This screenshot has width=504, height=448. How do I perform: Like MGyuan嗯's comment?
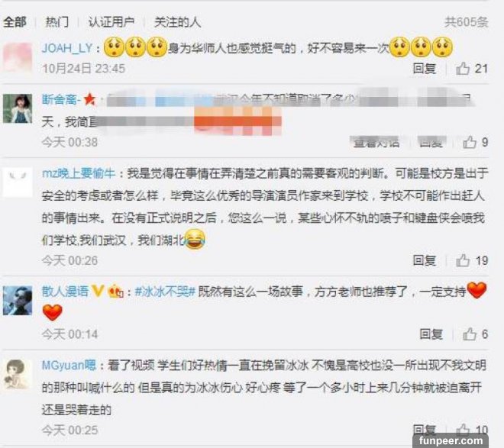pyautogui.click(x=463, y=430)
